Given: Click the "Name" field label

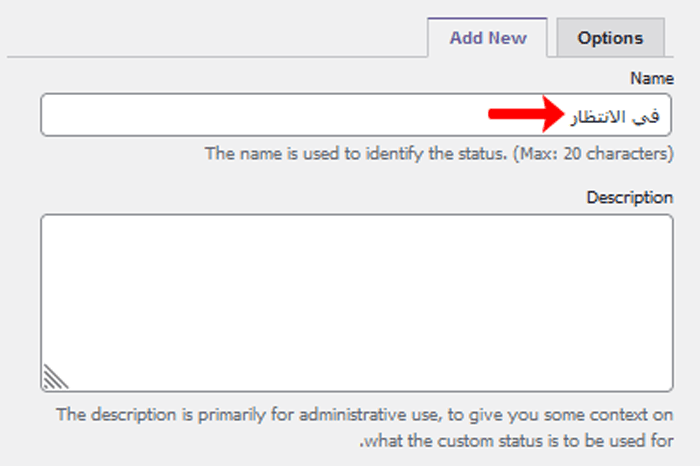Looking at the screenshot, I should [x=652, y=77].
